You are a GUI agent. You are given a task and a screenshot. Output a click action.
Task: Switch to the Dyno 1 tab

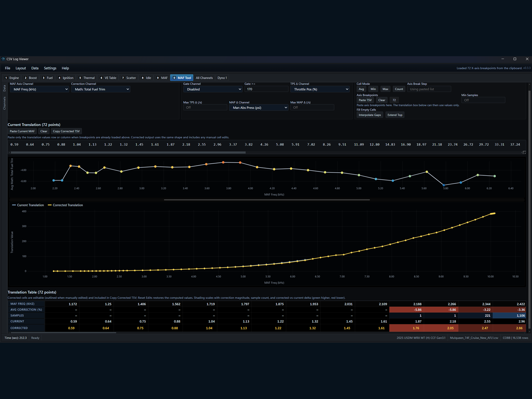(x=222, y=78)
